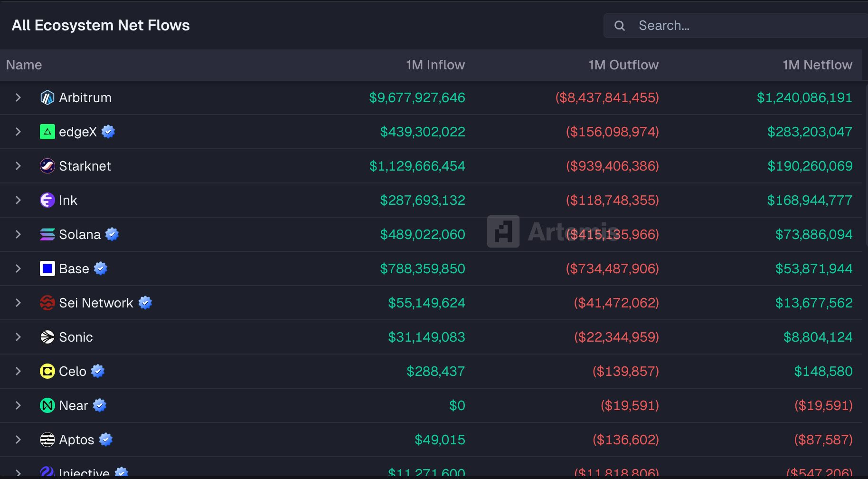Expand the Near row chevron
Screen dimensions: 868x479
coord(18,405)
